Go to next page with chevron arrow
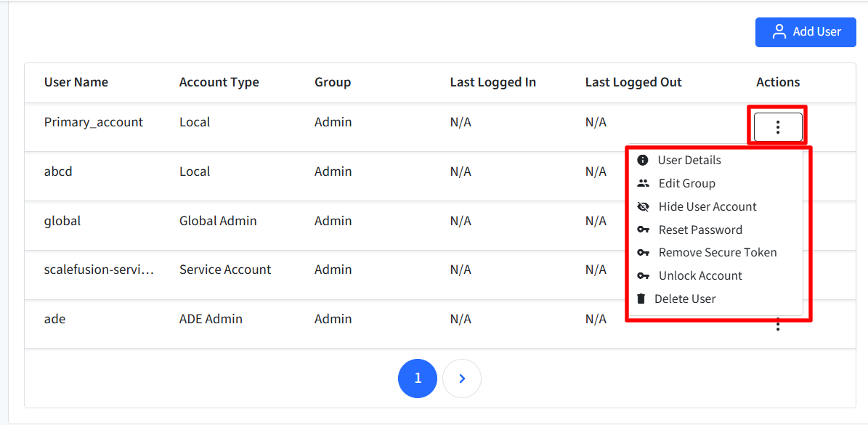 [462, 378]
